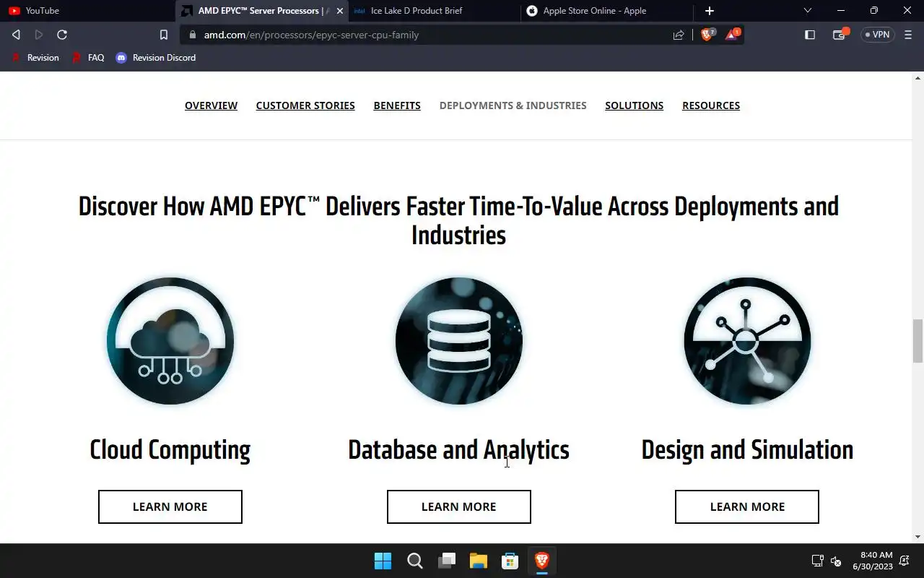Go to the Benefits section
Viewport: 924px width, 578px height.
397,105
